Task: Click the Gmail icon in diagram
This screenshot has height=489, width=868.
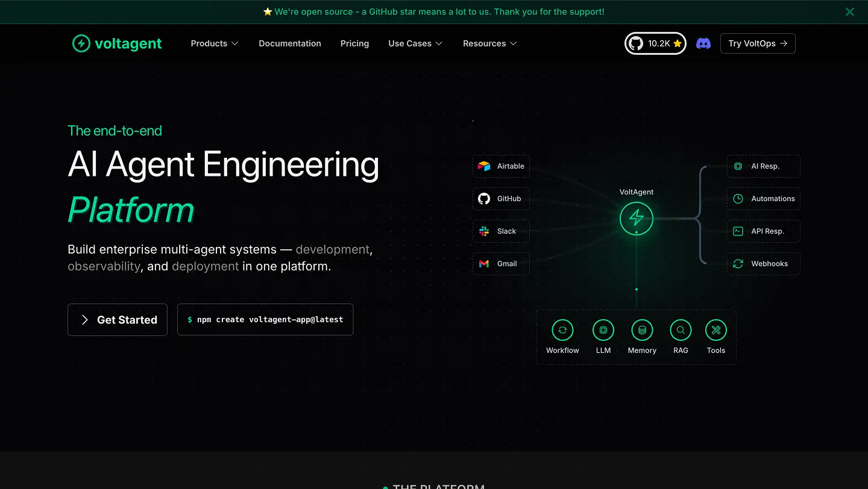Action: (x=484, y=264)
